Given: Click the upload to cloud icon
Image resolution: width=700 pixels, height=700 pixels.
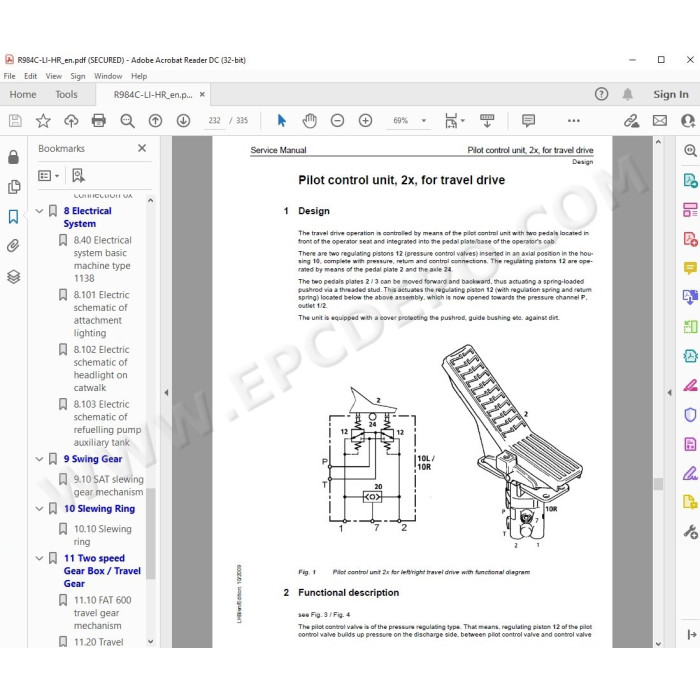Looking at the screenshot, I should 71,121.
